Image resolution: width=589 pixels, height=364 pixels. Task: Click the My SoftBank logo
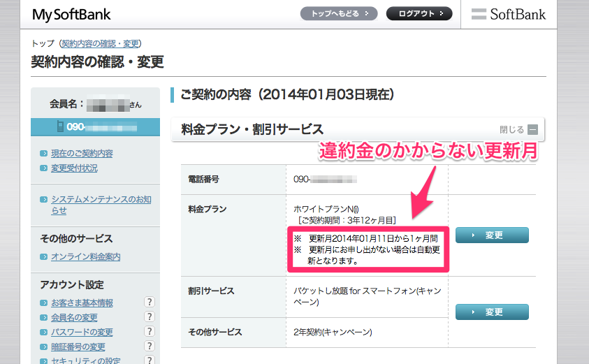[x=71, y=15]
